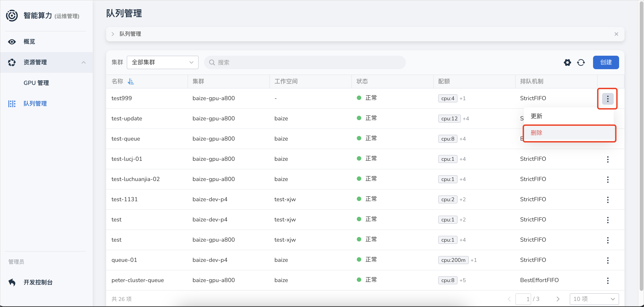Click the peter-cluster-queue name
The height and width of the screenshot is (307, 644).
[138, 280]
